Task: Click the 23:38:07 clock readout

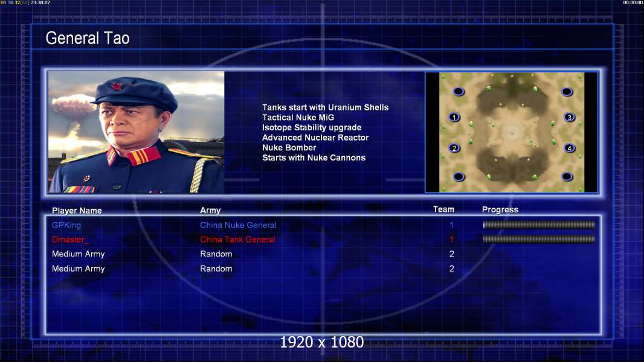Action: (40, 2)
